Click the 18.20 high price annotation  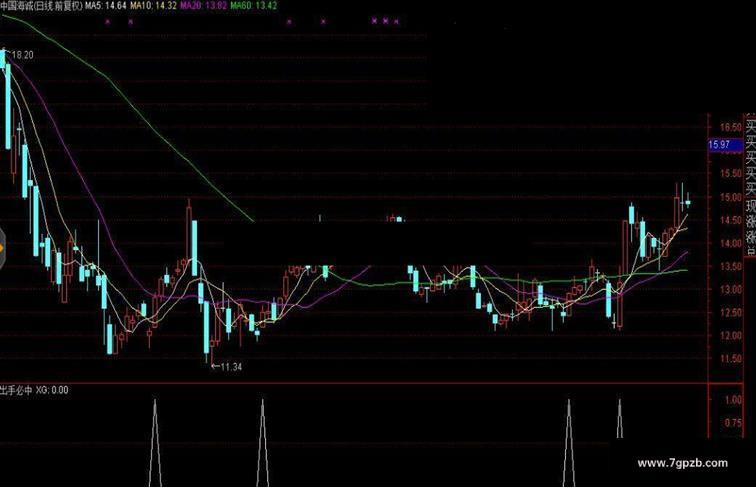tap(22, 55)
